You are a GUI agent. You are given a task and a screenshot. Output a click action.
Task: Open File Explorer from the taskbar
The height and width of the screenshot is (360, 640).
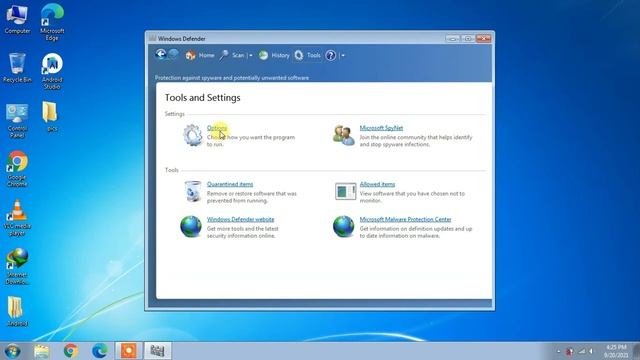point(42,351)
